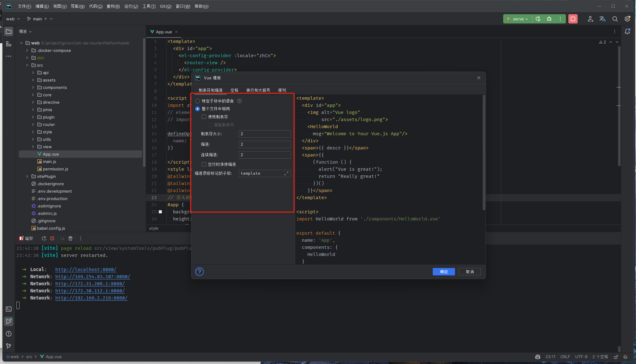Open the Git menu
The image size is (636, 364).
click(x=166, y=6)
